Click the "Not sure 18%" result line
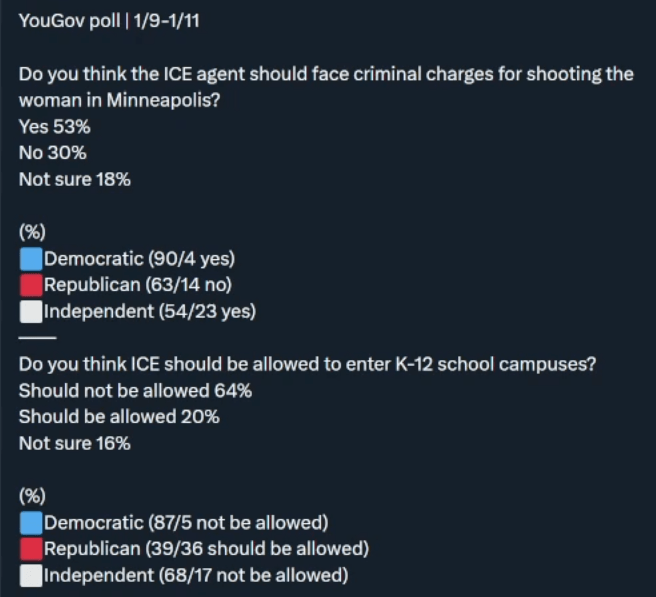 75,180
